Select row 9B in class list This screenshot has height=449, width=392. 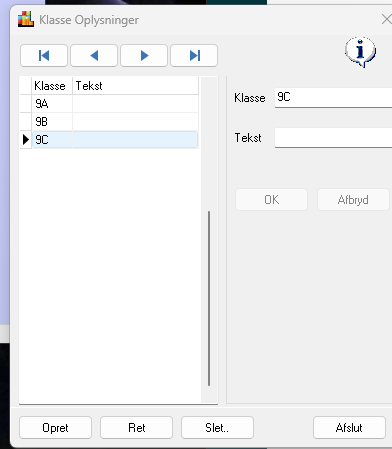point(109,122)
